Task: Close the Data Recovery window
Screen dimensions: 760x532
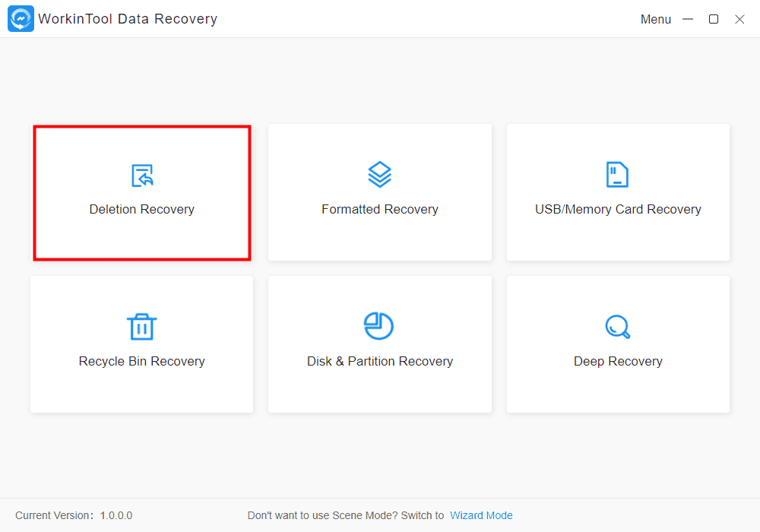Action: [x=739, y=19]
